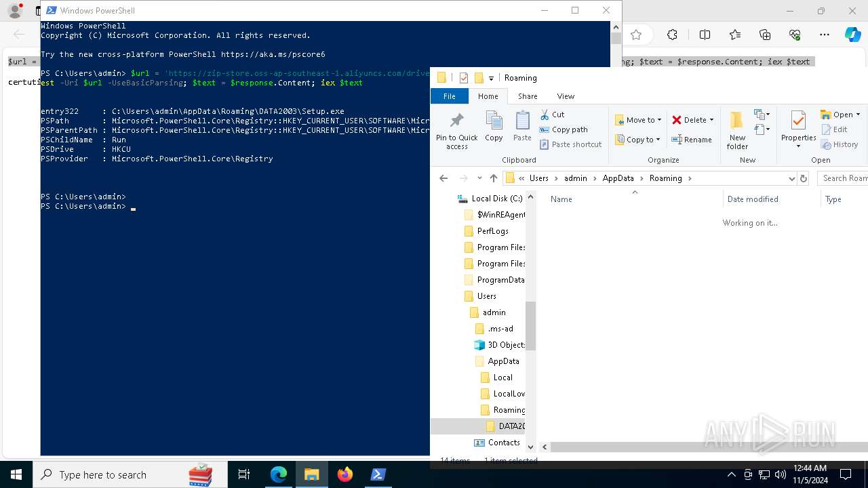Open Extensions puzzle icon in Edge

click(x=672, y=35)
